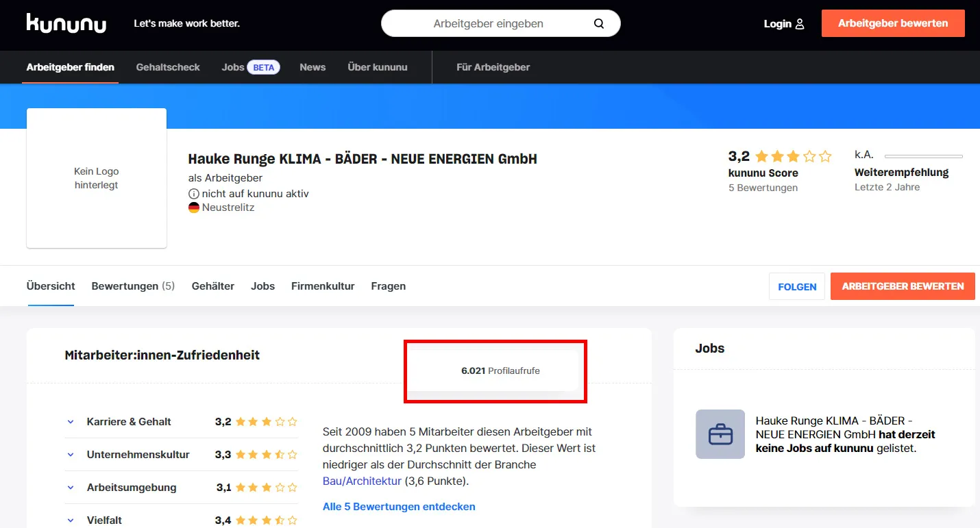Expand the Unternehmenskultur row

[71, 455]
